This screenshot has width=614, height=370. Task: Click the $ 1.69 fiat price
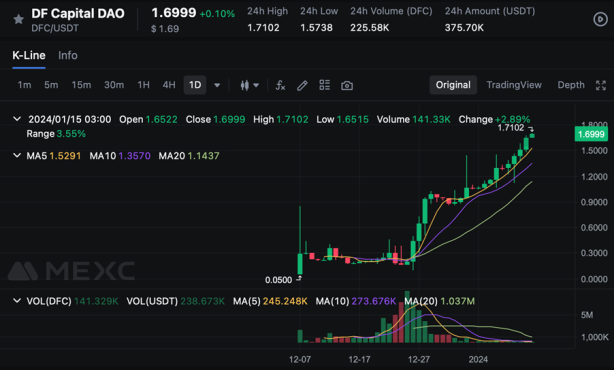click(165, 29)
